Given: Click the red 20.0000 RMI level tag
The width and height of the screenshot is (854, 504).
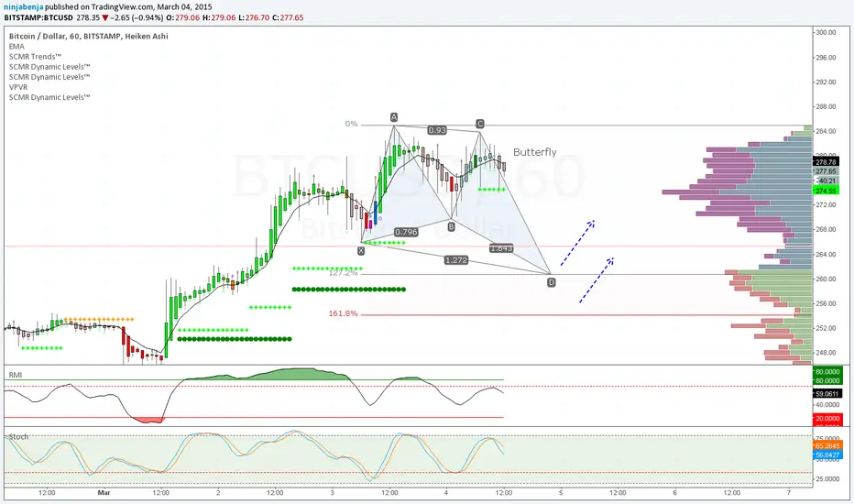Looking at the screenshot, I should tap(827, 419).
